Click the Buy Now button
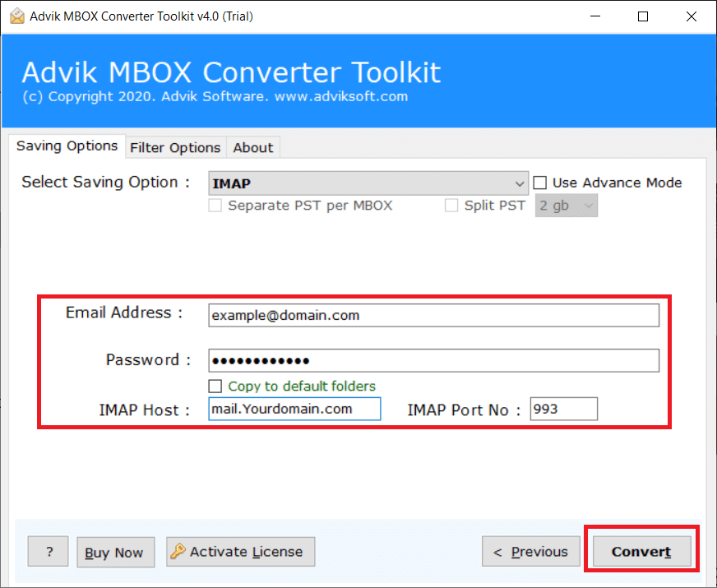The width and height of the screenshot is (717, 588). tap(116, 553)
